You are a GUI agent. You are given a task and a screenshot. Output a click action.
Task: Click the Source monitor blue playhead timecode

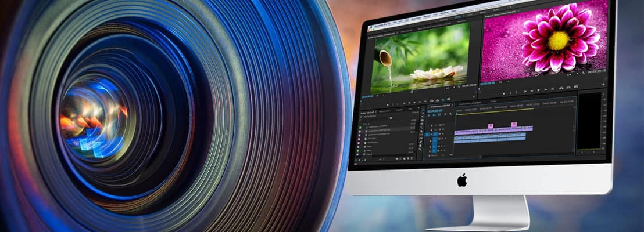tap(367, 97)
